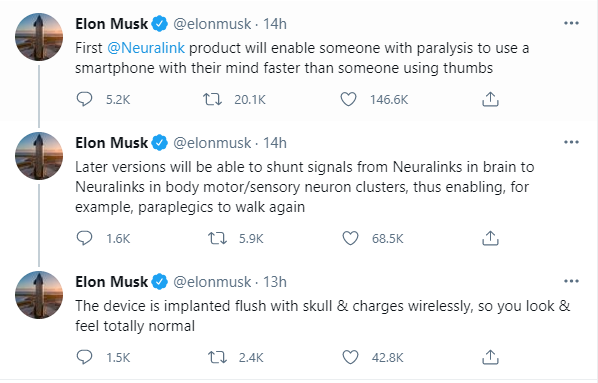Image resolution: width=598 pixels, height=383 pixels.
Task: Open more options on the paraplegics tweet
Action: pos(571,142)
